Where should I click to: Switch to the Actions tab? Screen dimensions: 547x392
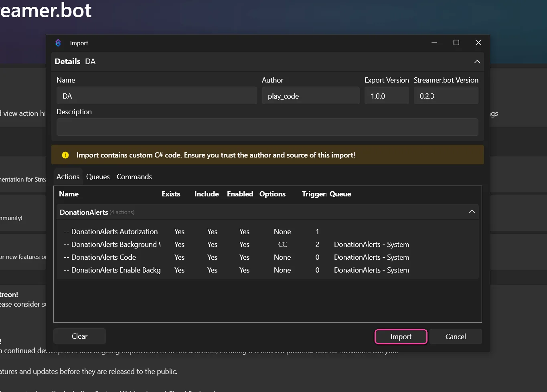[68, 177]
